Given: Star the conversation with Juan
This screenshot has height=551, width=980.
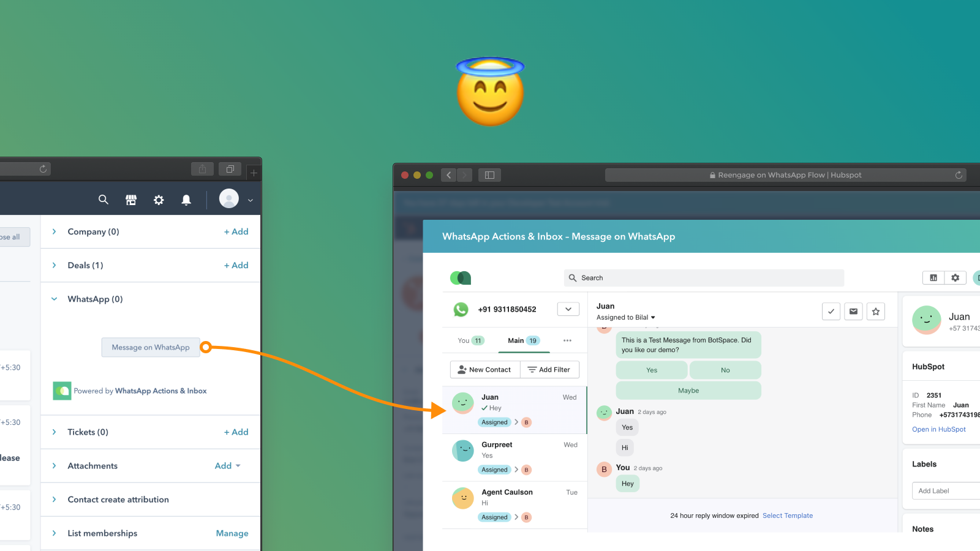Looking at the screenshot, I should pyautogui.click(x=876, y=312).
